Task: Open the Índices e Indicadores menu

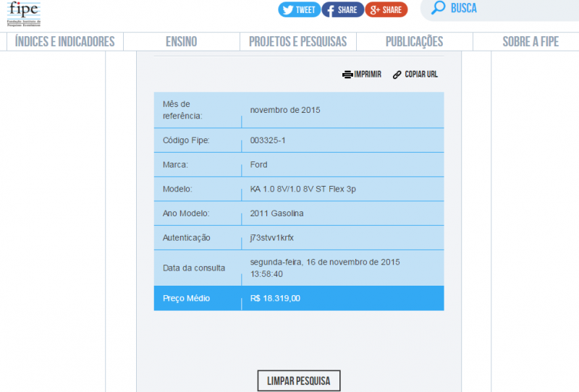Action: point(65,42)
